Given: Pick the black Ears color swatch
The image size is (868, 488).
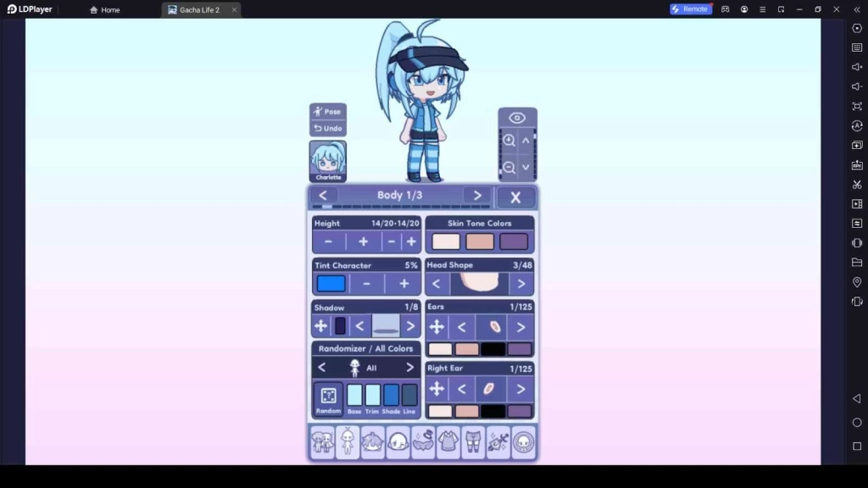Looking at the screenshot, I should pos(492,349).
